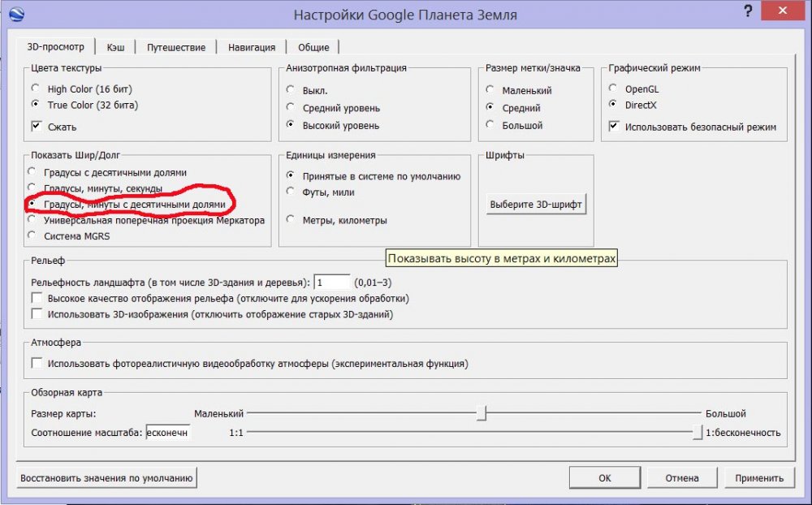Toggle the Сжать checkbox
Viewport: 812px width, 505px height.
click(x=54, y=127)
